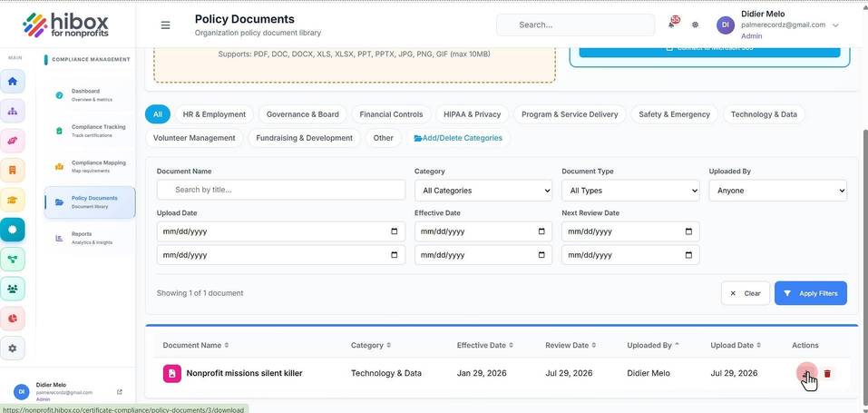868x413 pixels.
Task: Open the Uploaded By Anyone dropdown
Action: coord(778,190)
